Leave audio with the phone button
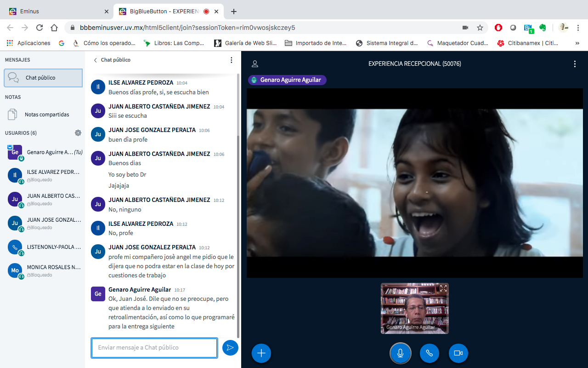588x368 pixels. click(429, 353)
